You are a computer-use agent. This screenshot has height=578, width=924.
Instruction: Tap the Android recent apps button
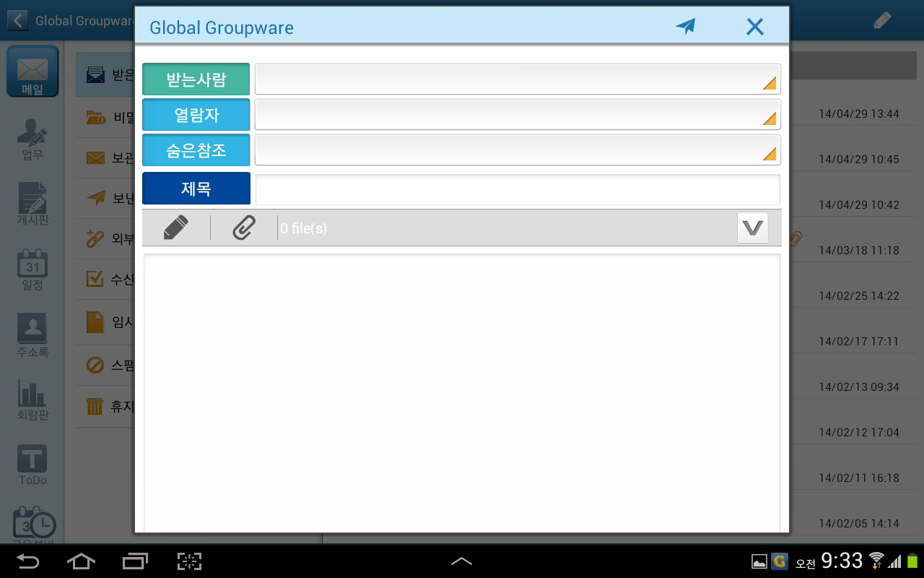135,561
